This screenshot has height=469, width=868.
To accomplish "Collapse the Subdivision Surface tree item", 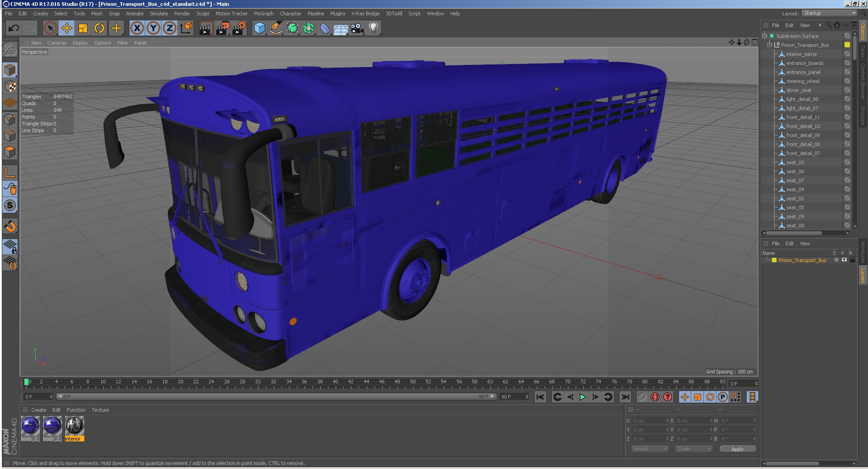I will (x=765, y=36).
